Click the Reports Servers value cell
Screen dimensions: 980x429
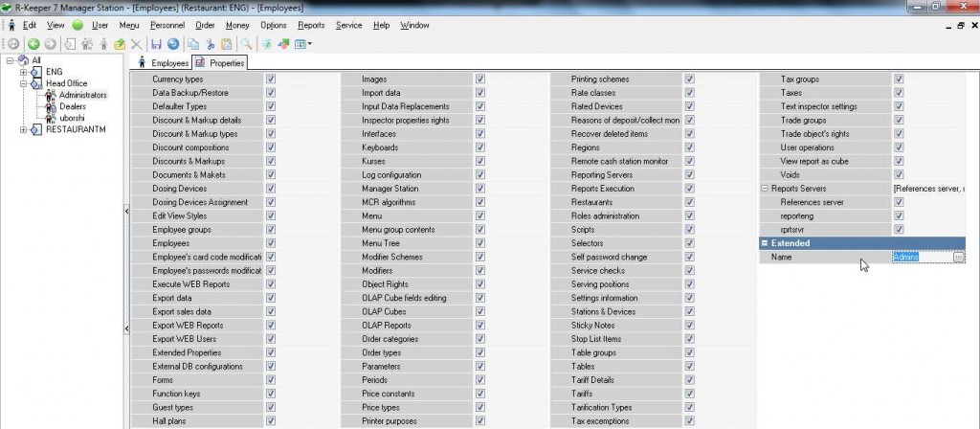[x=929, y=189]
